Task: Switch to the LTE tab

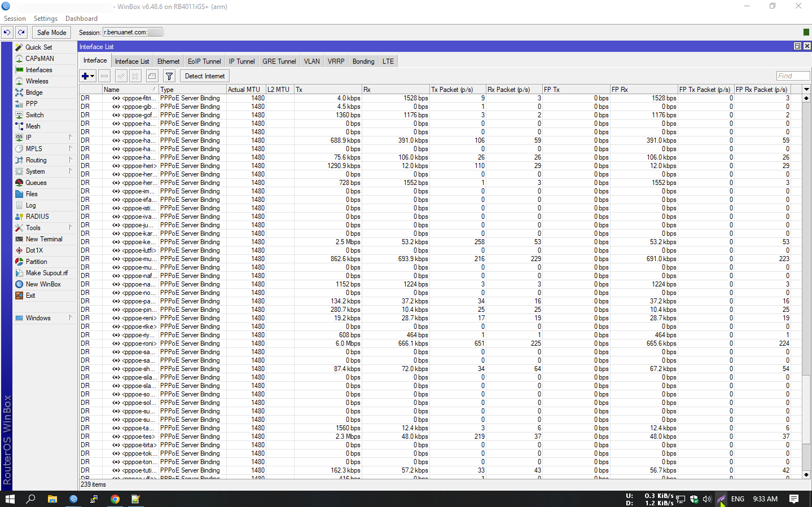Action: coord(388,61)
